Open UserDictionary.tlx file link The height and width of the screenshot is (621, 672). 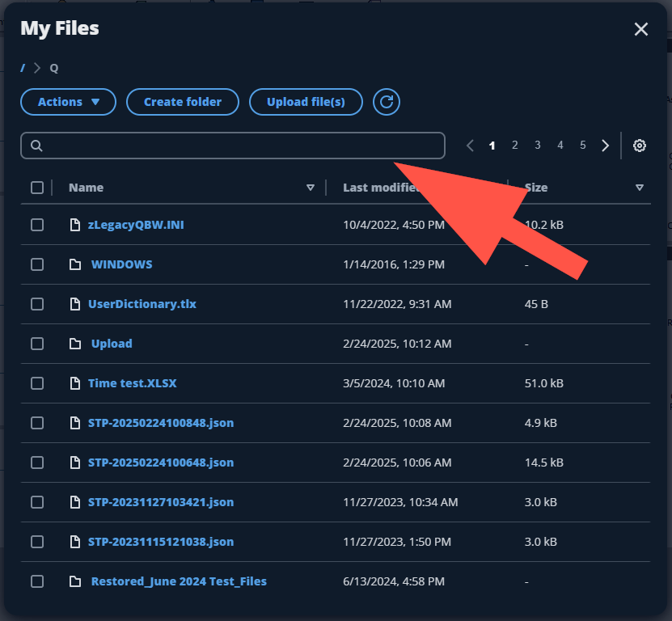(142, 304)
